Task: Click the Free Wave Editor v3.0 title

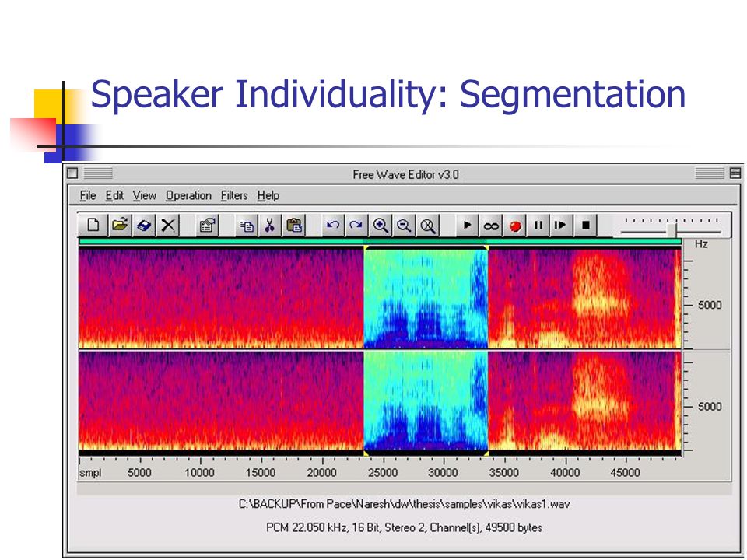Action: tap(405, 174)
